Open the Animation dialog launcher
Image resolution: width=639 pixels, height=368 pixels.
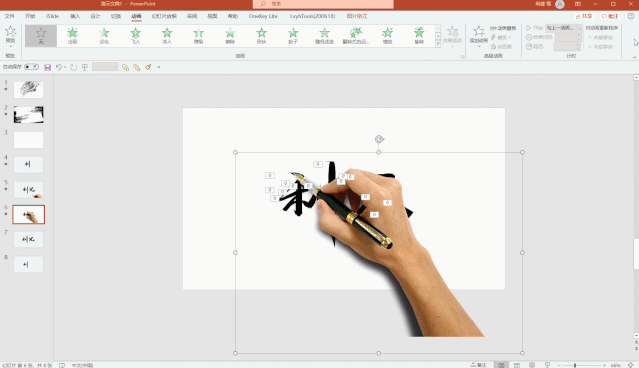[x=463, y=57]
